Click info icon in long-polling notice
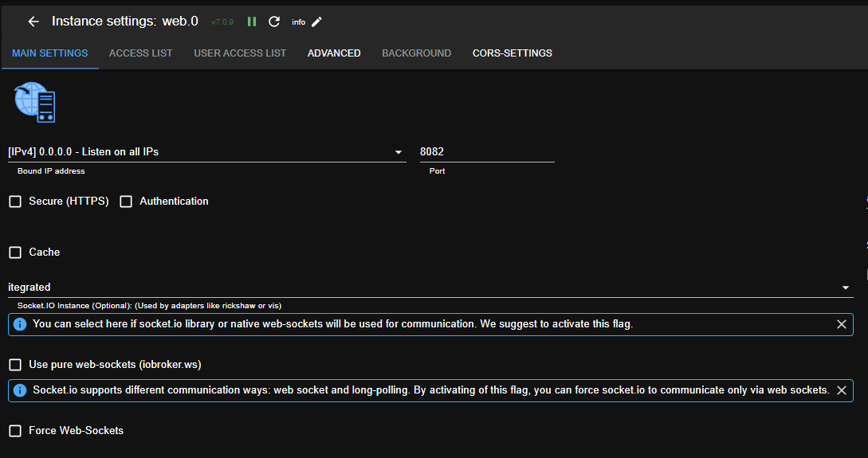 pos(20,390)
